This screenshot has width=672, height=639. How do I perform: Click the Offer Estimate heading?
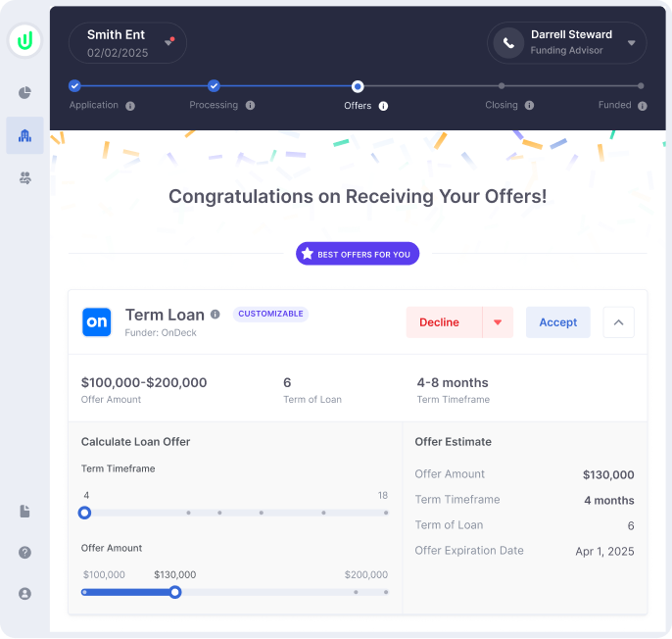453,442
